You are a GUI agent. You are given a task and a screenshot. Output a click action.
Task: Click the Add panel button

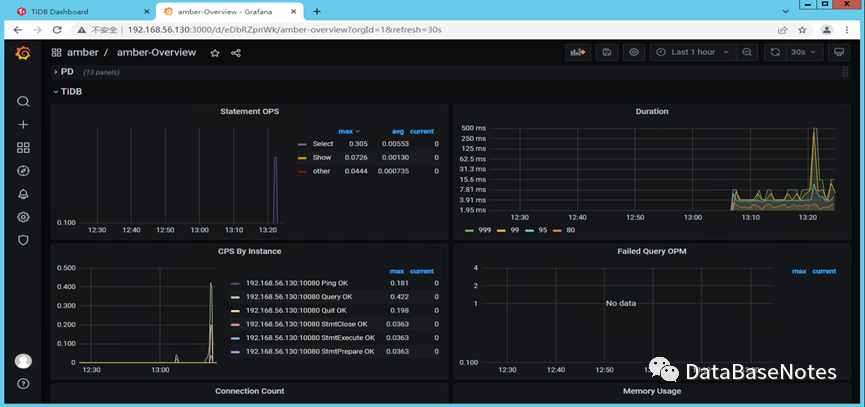tap(578, 52)
